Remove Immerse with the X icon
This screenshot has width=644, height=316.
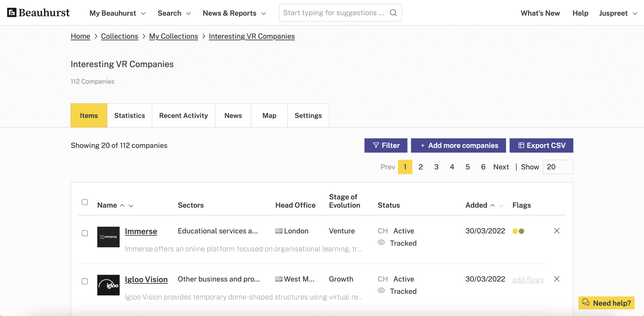(557, 231)
